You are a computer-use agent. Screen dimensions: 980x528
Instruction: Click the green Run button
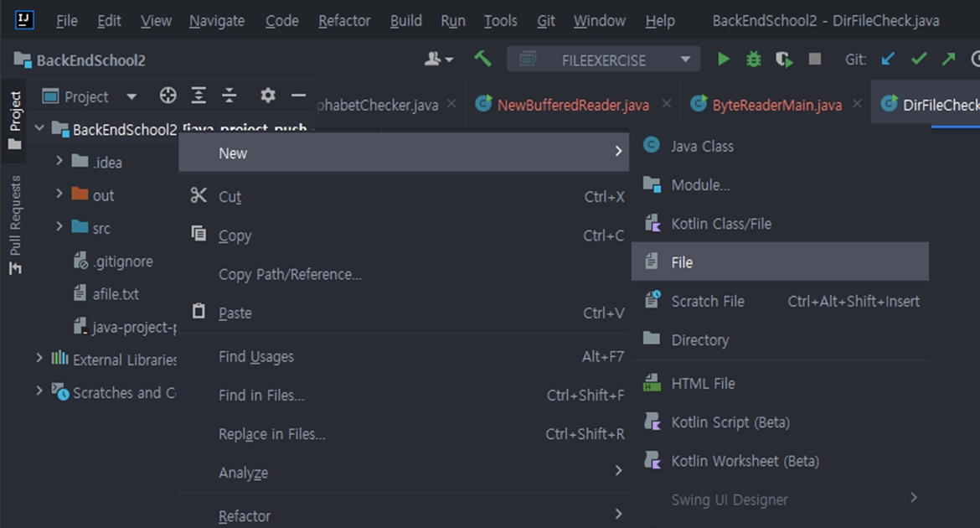click(x=724, y=60)
